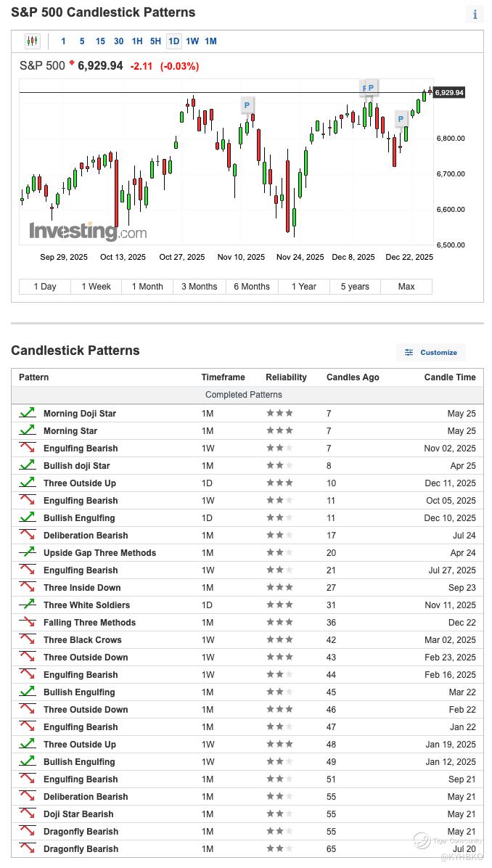Click the red down arrow next to S&P 500
Image resolution: width=492 pixels, height=868 pixels.
pos(71,64)
